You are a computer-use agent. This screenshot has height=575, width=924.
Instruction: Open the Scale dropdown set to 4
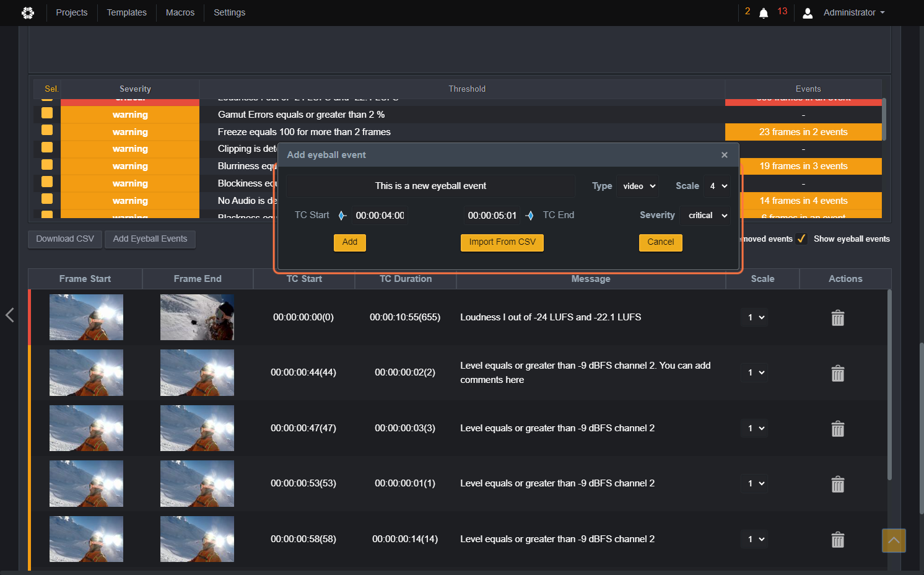pos(718,186)
